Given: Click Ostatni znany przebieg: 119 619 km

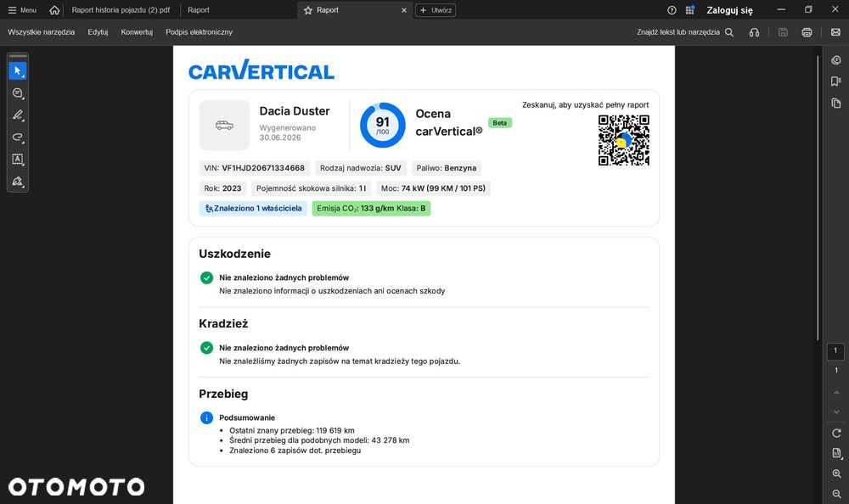Looking at the screenshot, I should coord(292,431).
